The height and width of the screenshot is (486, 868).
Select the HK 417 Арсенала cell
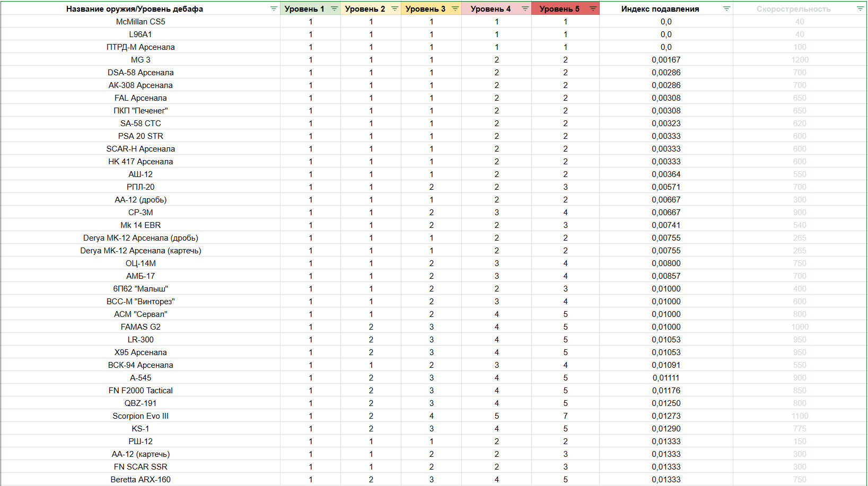tap(141, 162)
